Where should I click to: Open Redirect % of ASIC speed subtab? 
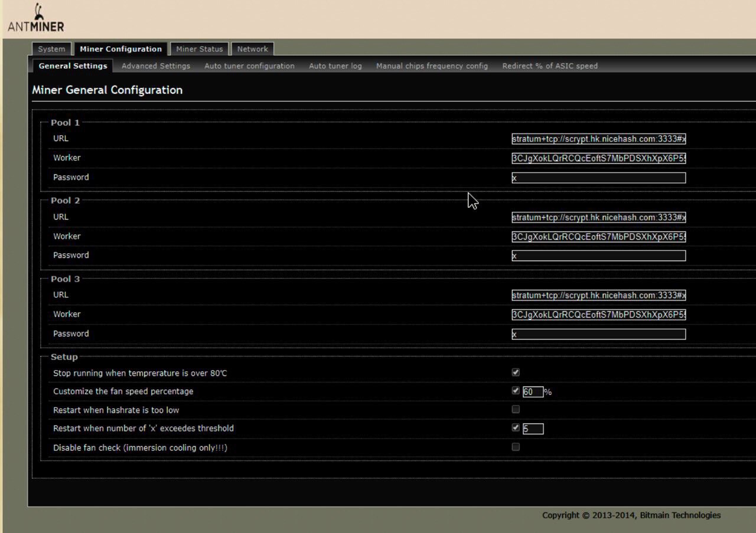[x=550, y=66]
